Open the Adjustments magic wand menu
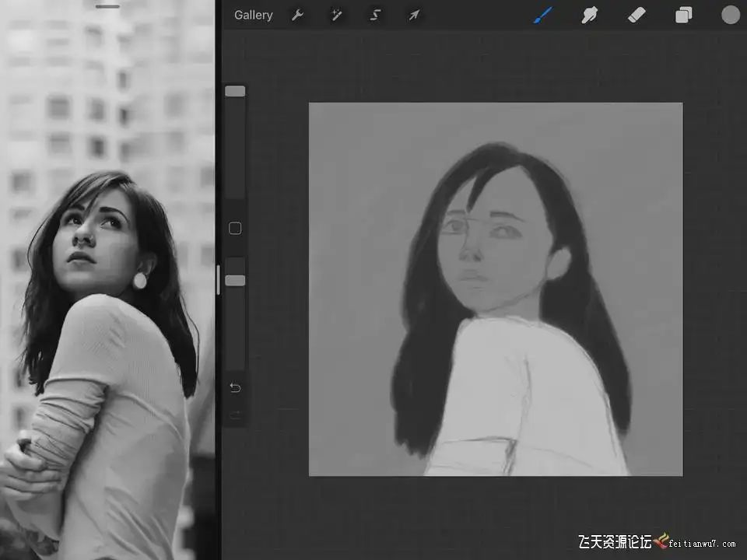Viewport: 747px width, 560px height. coord(336,16)
